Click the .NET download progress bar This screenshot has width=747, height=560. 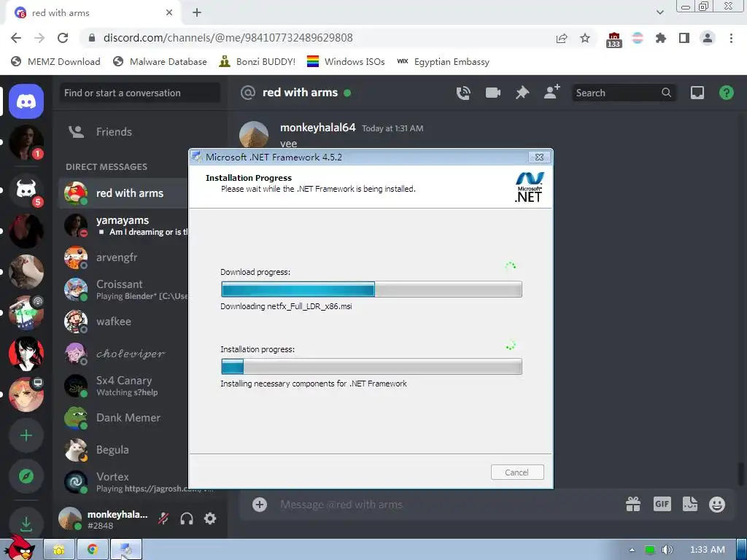[x=371, y=289]
